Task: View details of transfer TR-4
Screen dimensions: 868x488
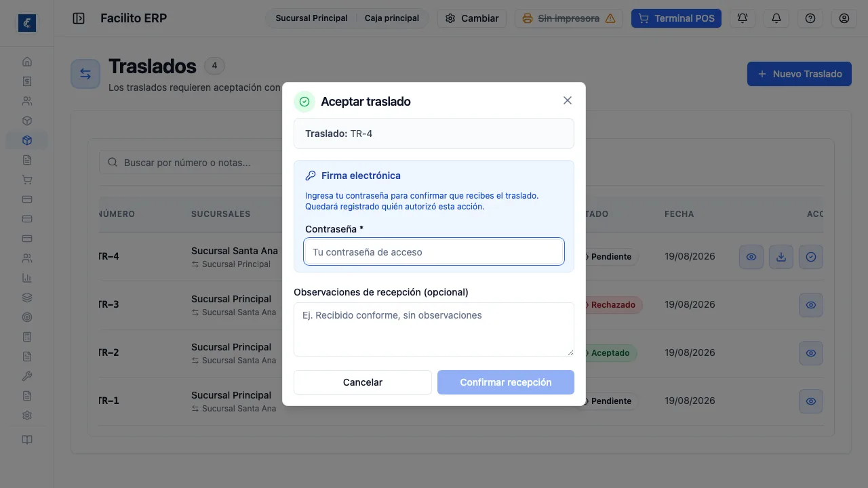Action: click(x=751, y=257)
